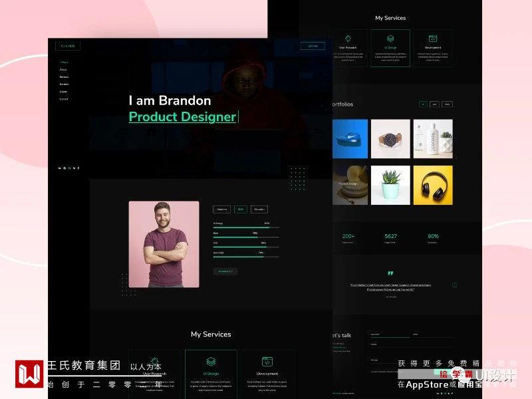The height and width of the screenshot is (399, 532).
Task: Click the testimonial next arrow button
Action: 454,285
